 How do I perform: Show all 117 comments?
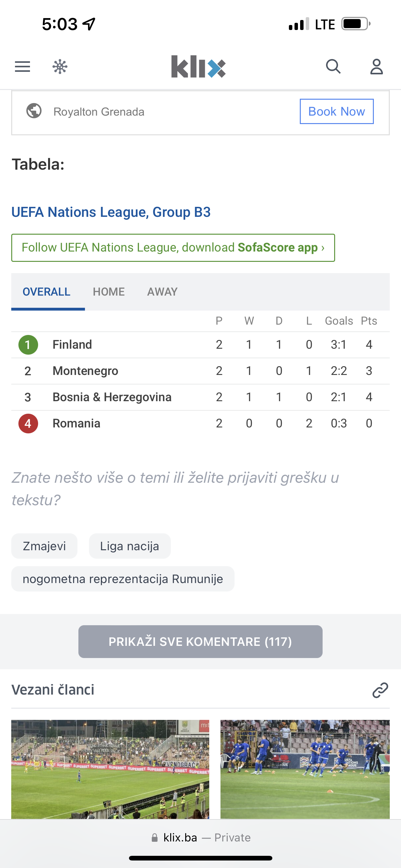coord(200,641)
